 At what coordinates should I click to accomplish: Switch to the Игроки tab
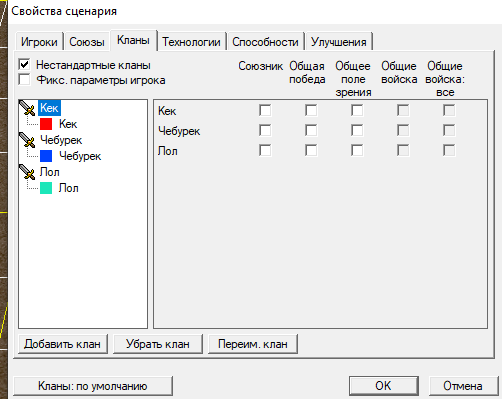[x=39, y=42]
